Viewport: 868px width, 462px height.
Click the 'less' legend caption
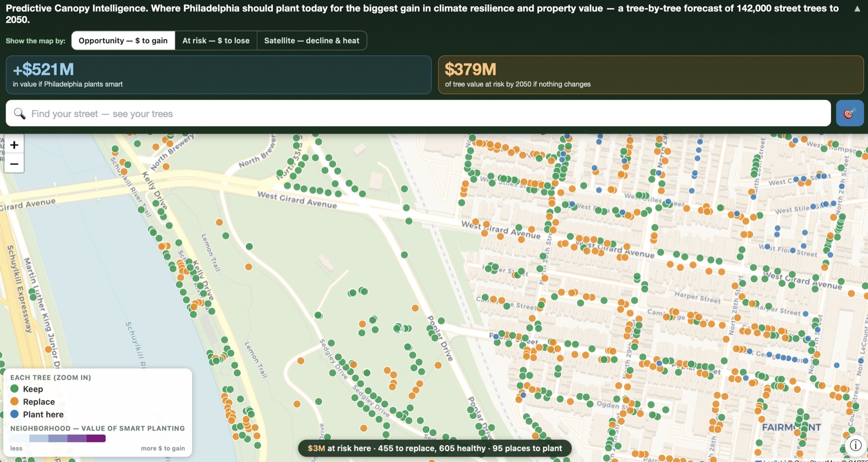[16, 448]
